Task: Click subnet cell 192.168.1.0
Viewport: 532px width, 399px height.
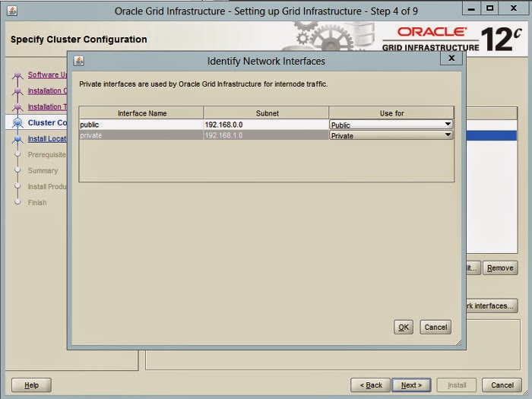Action: coord(266,135)
